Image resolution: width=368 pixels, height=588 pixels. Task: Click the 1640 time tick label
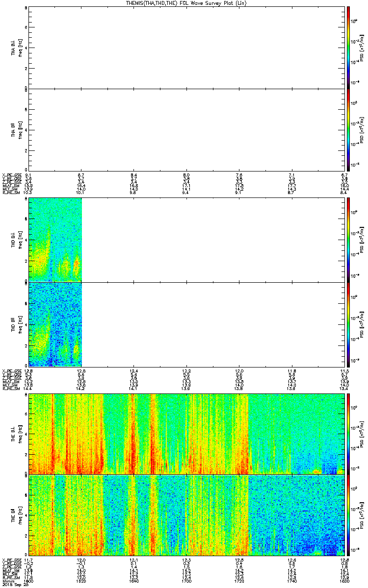tap(134, 581)
